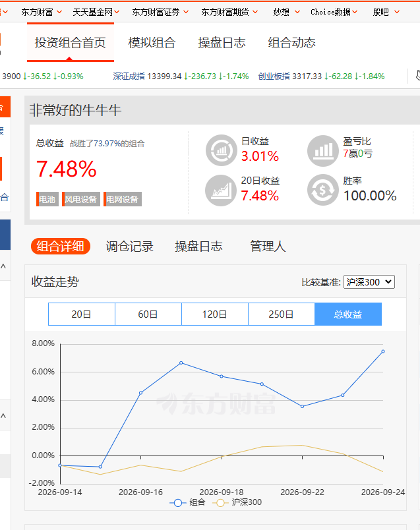The height and width of the screenshot is (530, 420).
Task: Open the 东方财富 top dropdown menu
Action: tap(42, 12)
